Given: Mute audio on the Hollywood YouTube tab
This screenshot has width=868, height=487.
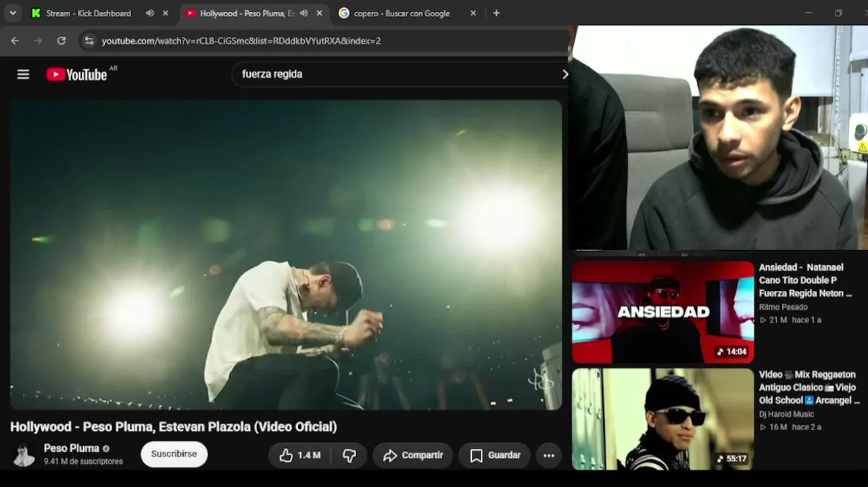Looking at the screenshot, I should click(304, 14).
